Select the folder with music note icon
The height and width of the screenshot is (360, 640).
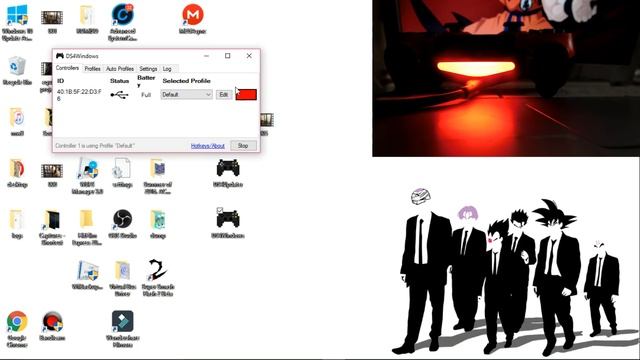17,122
